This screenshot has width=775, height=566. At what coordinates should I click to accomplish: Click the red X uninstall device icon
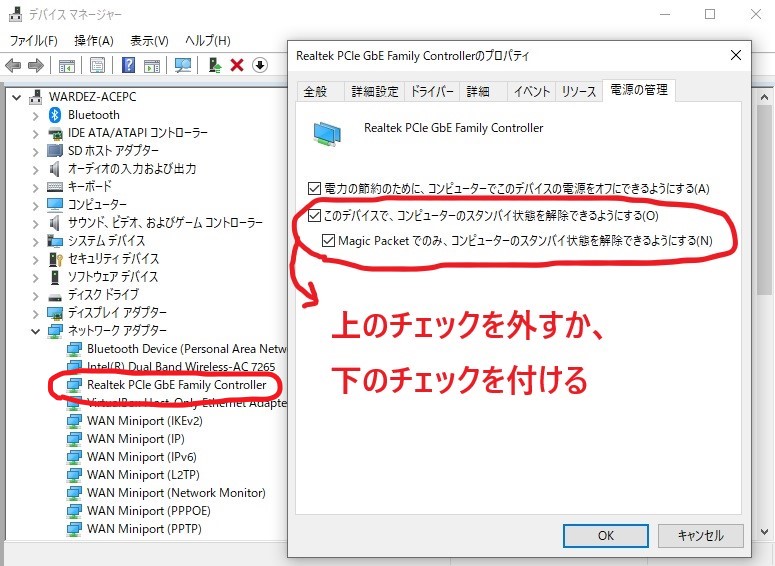click(237, 65)
